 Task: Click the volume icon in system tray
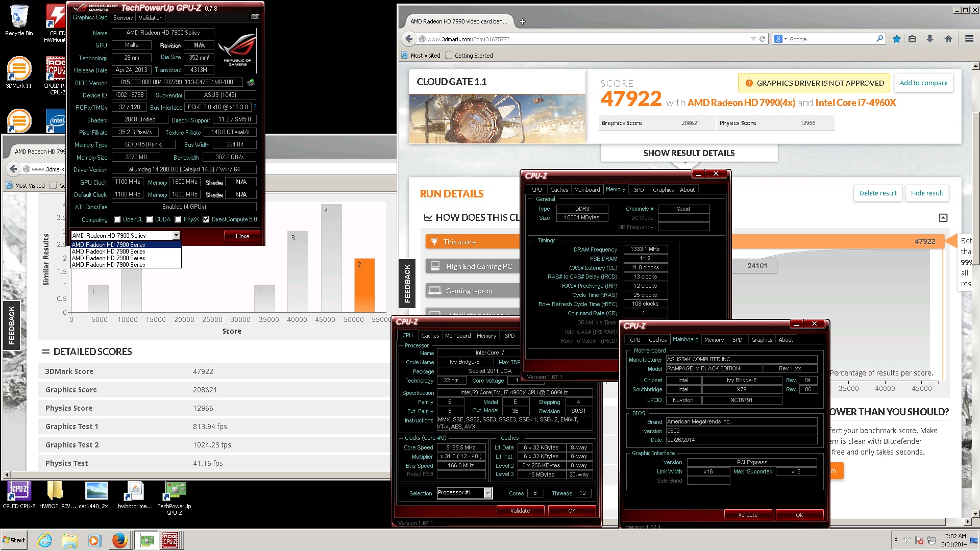(907, 540)
